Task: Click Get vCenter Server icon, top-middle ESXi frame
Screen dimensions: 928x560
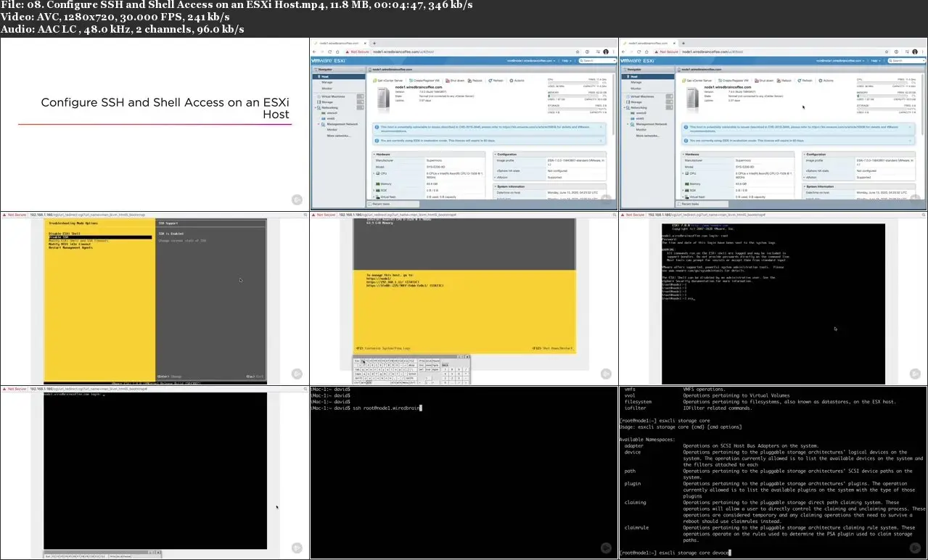Action: click(x=374, y=81)
